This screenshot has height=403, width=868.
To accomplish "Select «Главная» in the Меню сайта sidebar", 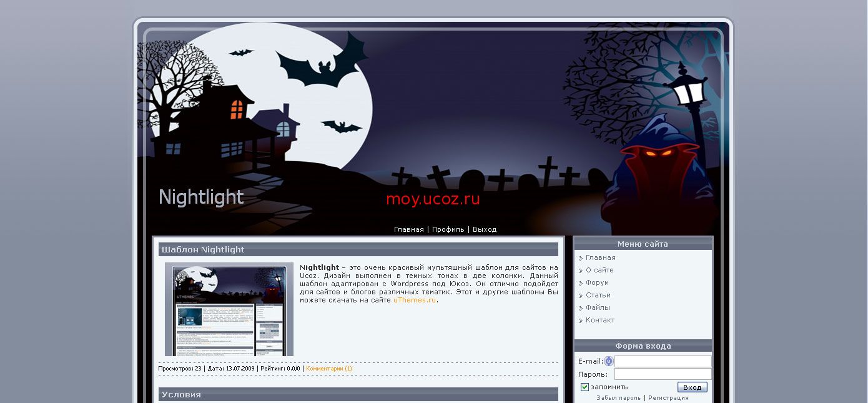I will click(601, 257).
